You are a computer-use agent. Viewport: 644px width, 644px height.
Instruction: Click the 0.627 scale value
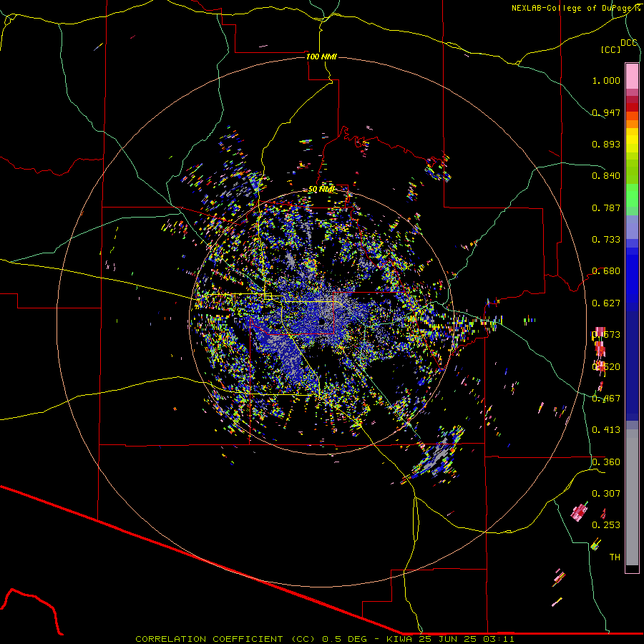[606, 303]
